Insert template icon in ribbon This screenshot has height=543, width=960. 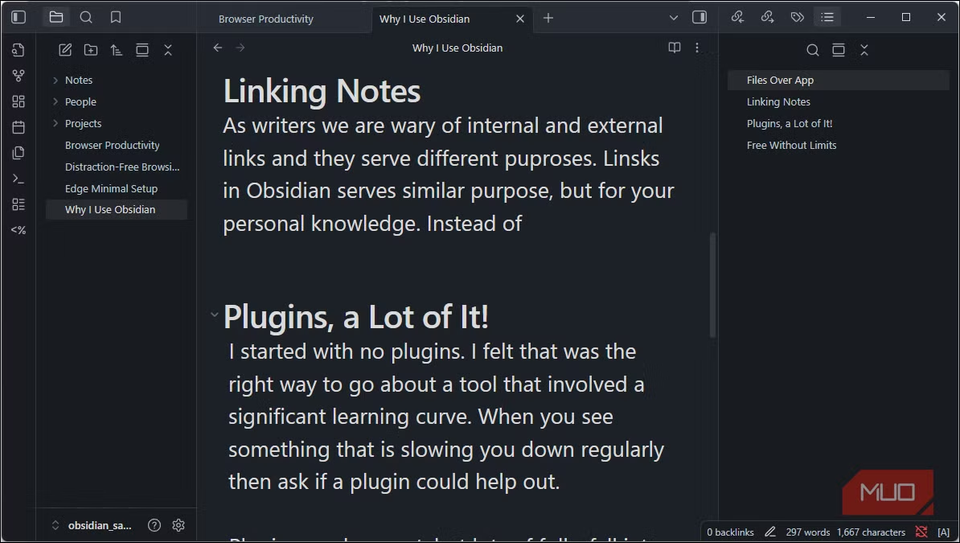18,152
